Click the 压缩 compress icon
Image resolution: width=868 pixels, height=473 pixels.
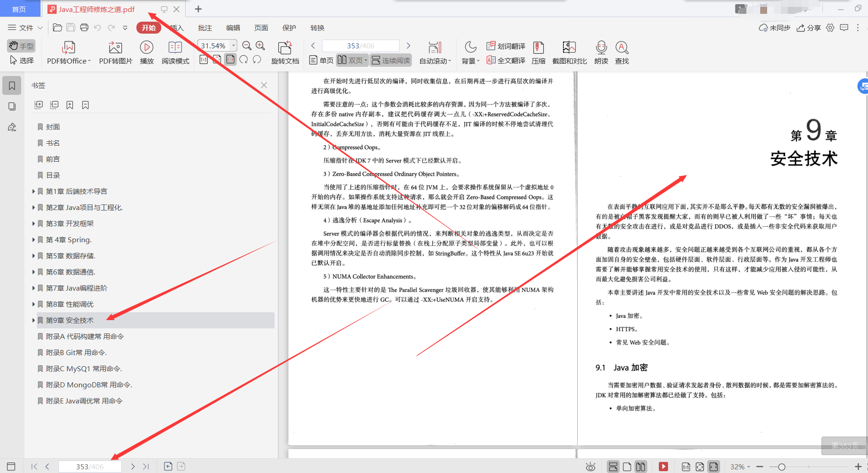(x=538, y=53)
